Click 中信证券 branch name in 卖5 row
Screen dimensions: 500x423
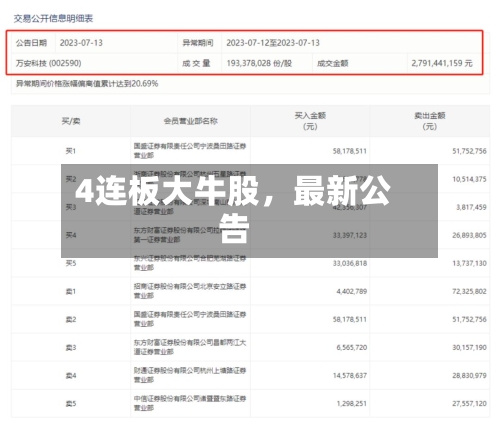click(190, 403)
